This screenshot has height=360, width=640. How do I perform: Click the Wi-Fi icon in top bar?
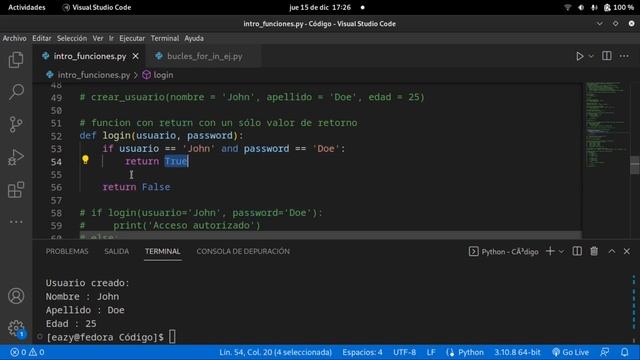[x=567, y=7]
